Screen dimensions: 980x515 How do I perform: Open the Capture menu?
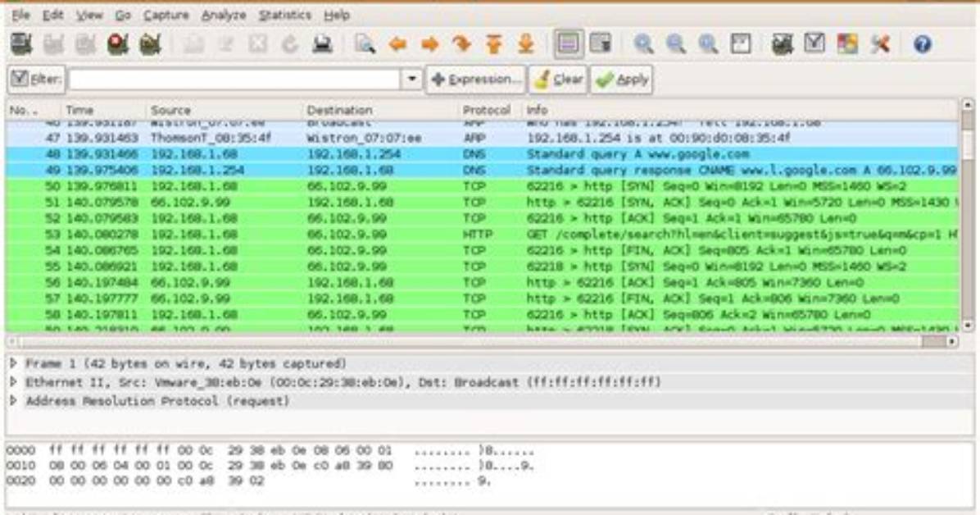click(x=166, y=15)
